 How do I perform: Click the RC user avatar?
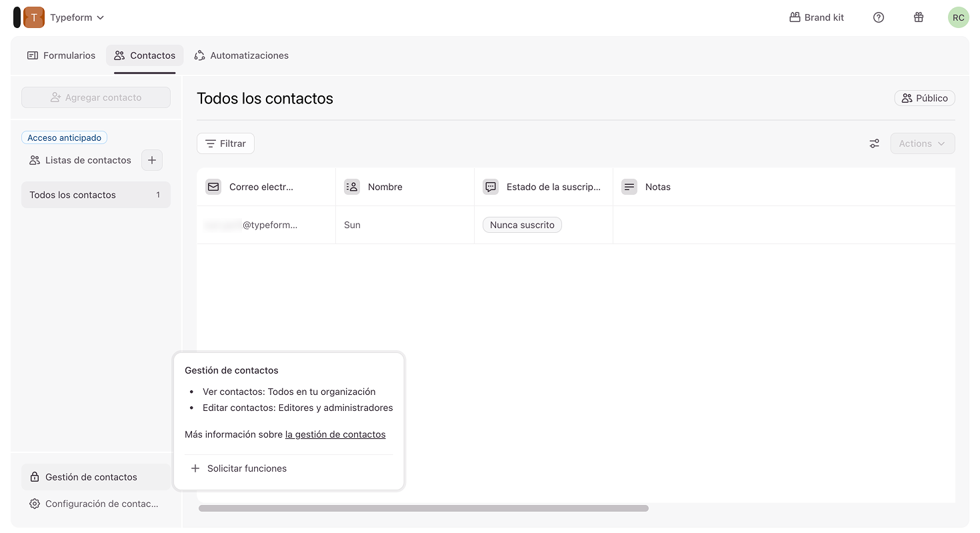pyautogui.click(x=958, y=17)
